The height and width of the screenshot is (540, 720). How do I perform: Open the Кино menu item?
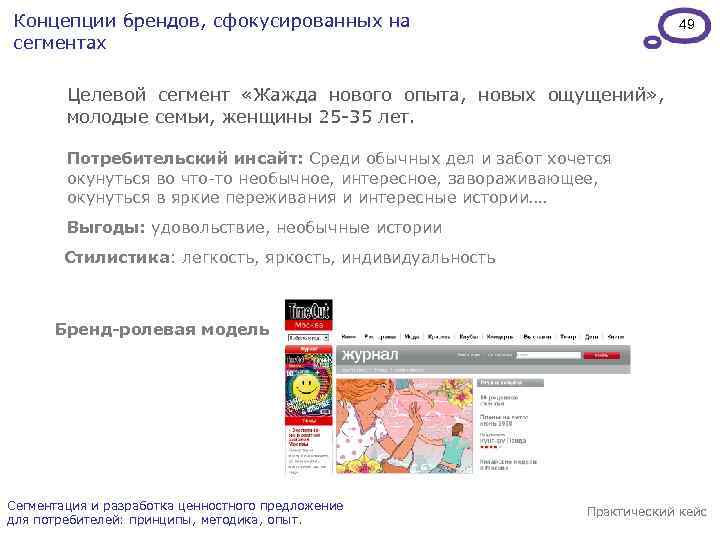click(x=349, y=337)
